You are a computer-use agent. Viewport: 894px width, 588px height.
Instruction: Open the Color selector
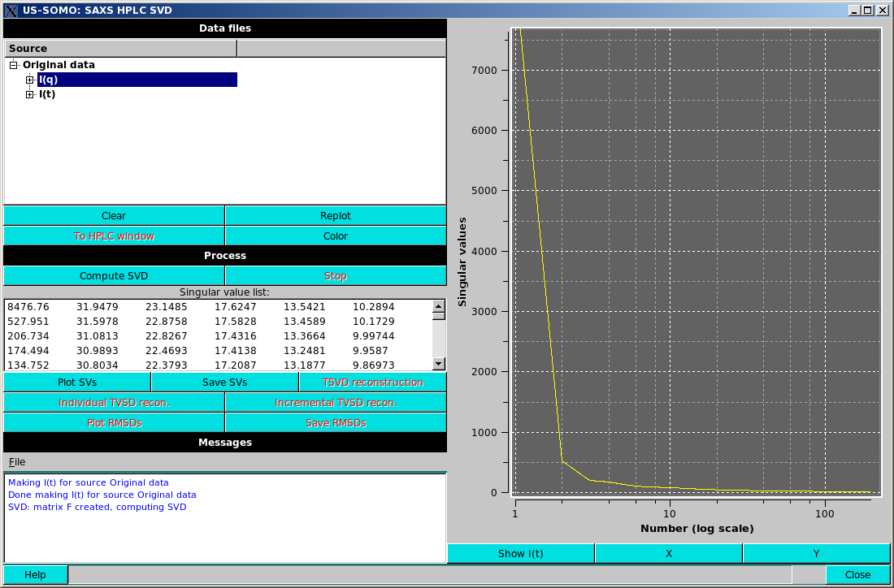click(335, 236)
